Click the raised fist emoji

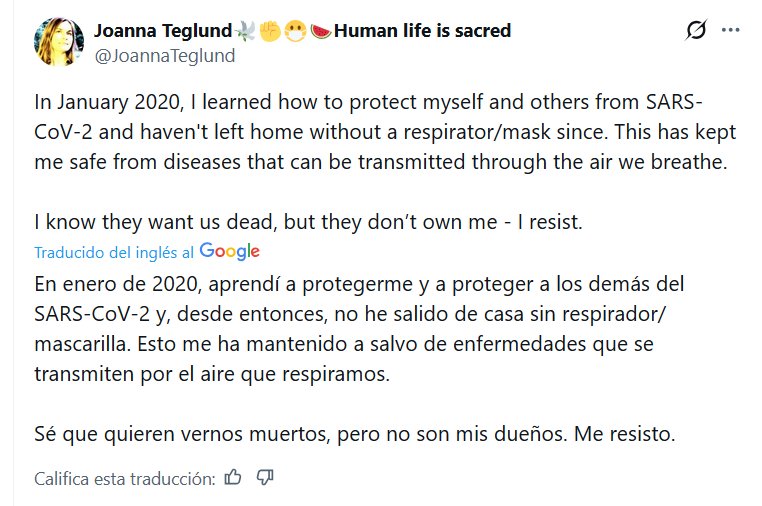(267, 30)
